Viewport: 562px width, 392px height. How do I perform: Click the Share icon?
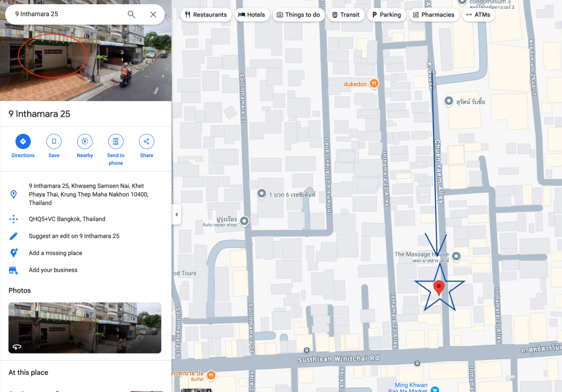click(x=147, y=141)
